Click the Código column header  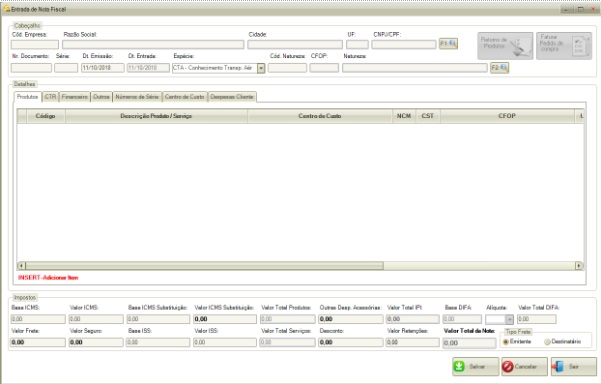point(46,116)
